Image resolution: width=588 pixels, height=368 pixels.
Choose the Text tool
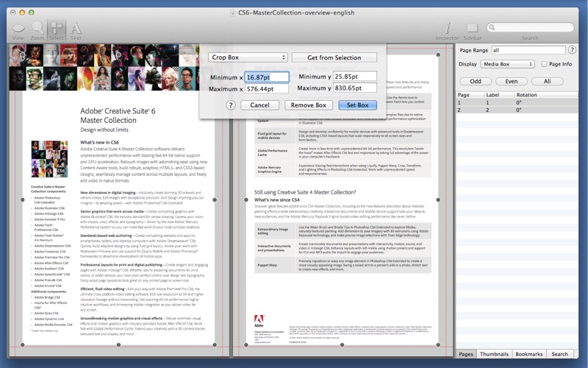tap(76, 30)
